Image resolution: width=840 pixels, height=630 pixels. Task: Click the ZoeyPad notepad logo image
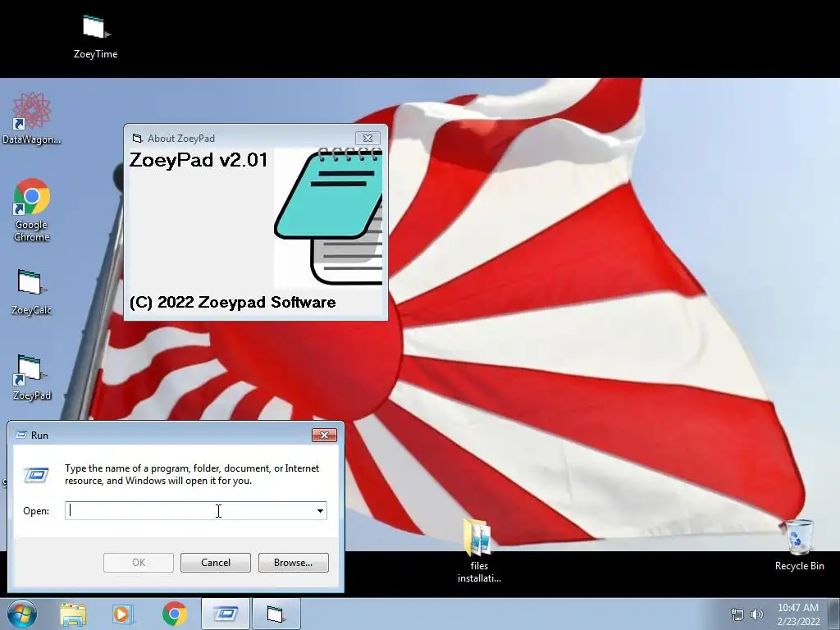pyautogui.click(x=328, y=217)
